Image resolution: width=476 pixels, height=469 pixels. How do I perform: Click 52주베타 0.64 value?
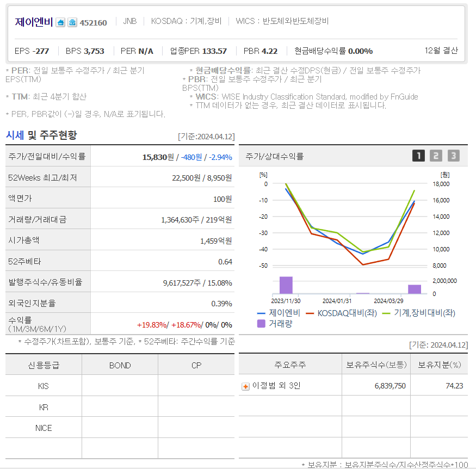tap(225, 262)
